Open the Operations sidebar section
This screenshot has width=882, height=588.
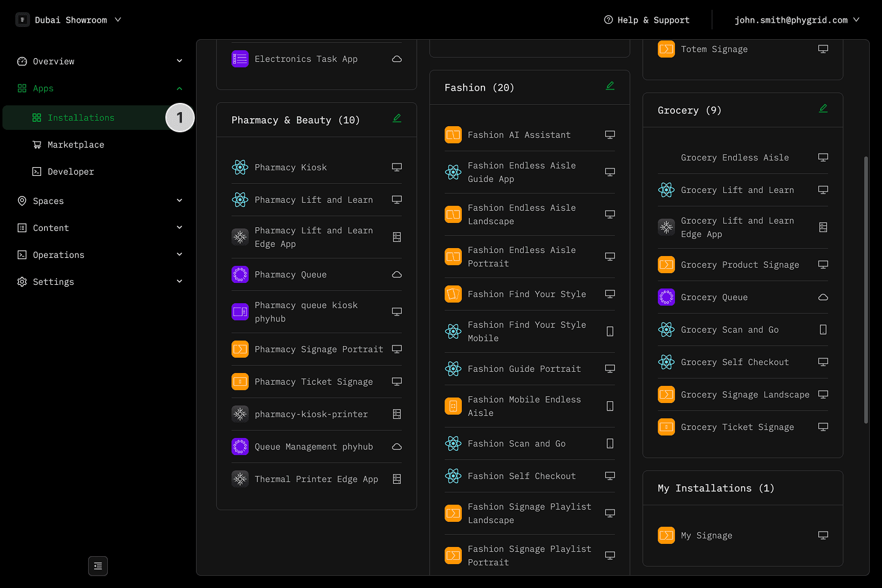tap(98, 255)
